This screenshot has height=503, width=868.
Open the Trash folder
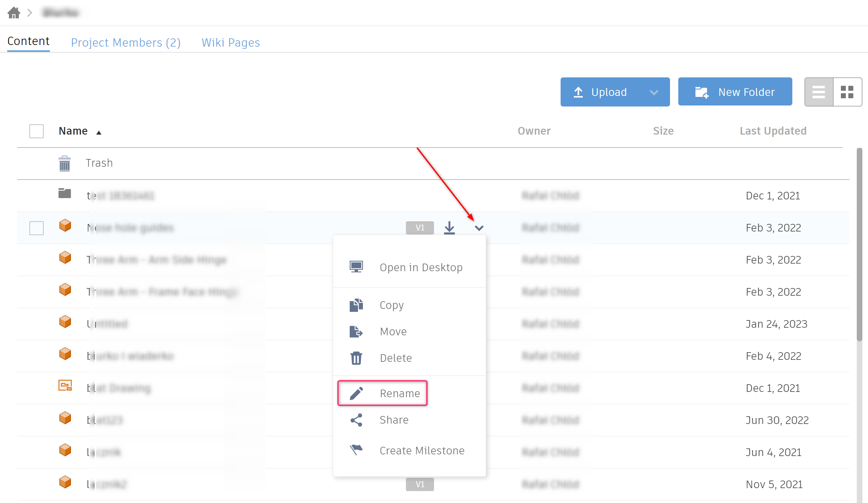click(x=99, y=163)
